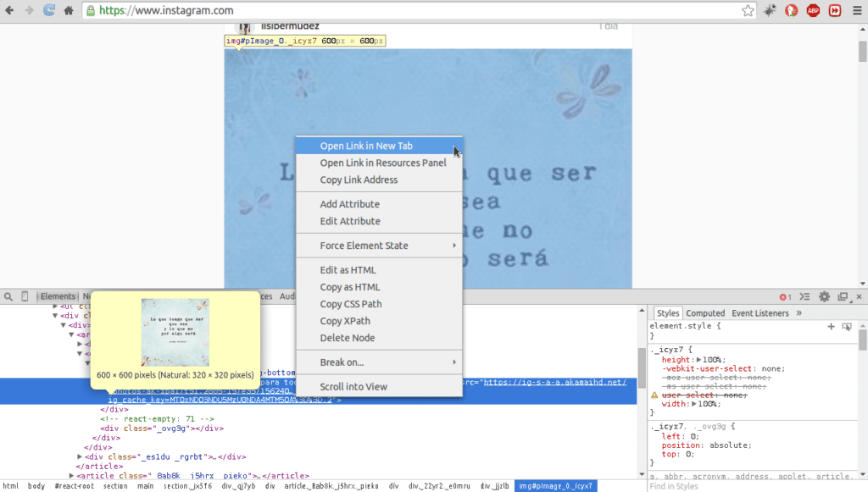Click the body breadcrumb in DOM path

(36, 486)
